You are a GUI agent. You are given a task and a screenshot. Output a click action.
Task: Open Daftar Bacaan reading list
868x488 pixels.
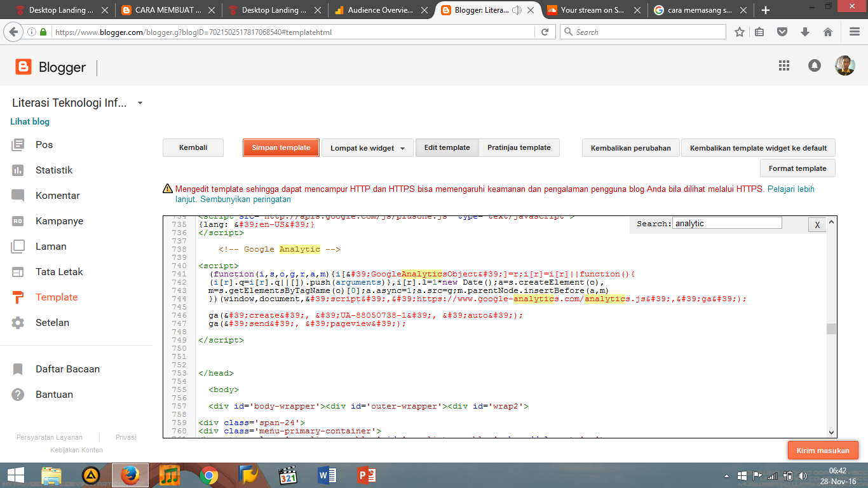point(67,369)
